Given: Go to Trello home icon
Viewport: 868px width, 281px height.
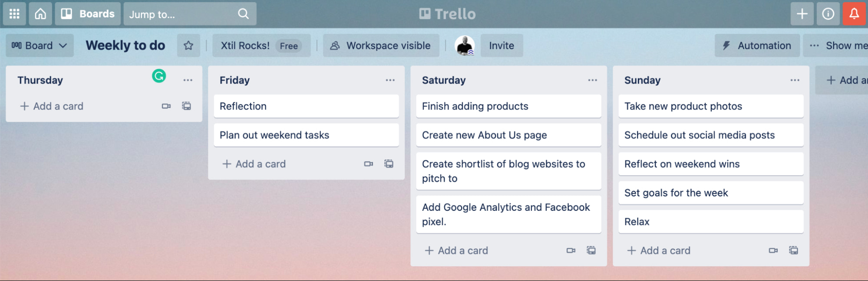Looking at the screenshot, I should point(40,14).
